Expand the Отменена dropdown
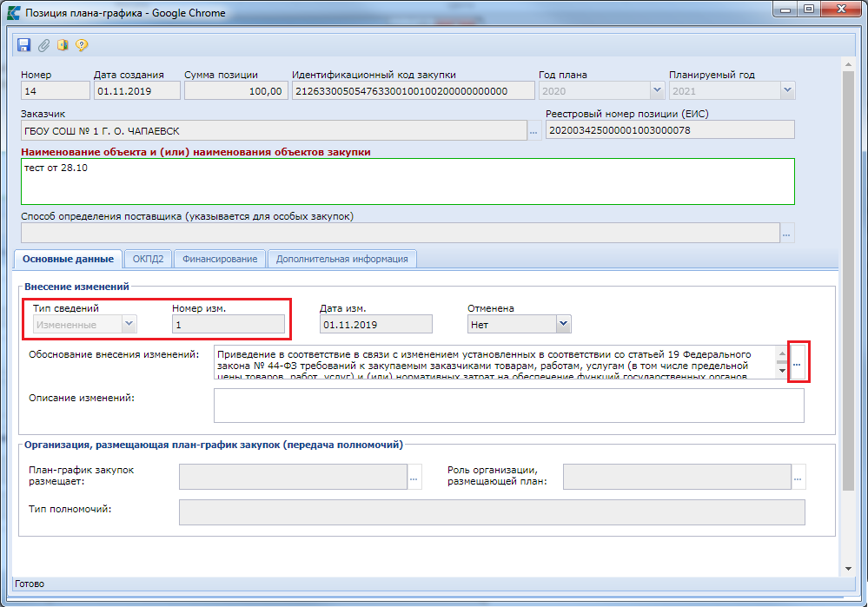This screenshot has height=607, width=868. coord(563,324)
